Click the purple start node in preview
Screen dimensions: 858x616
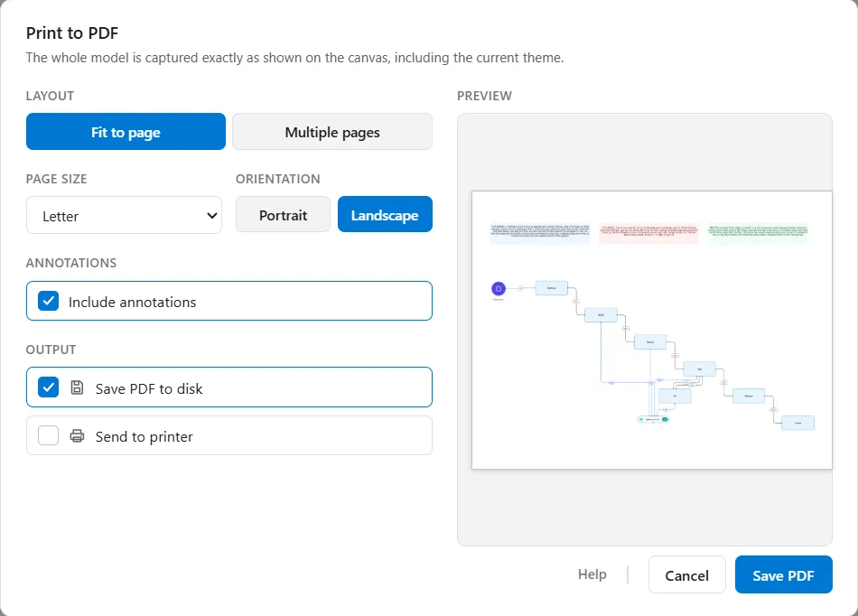coord(499,288)
